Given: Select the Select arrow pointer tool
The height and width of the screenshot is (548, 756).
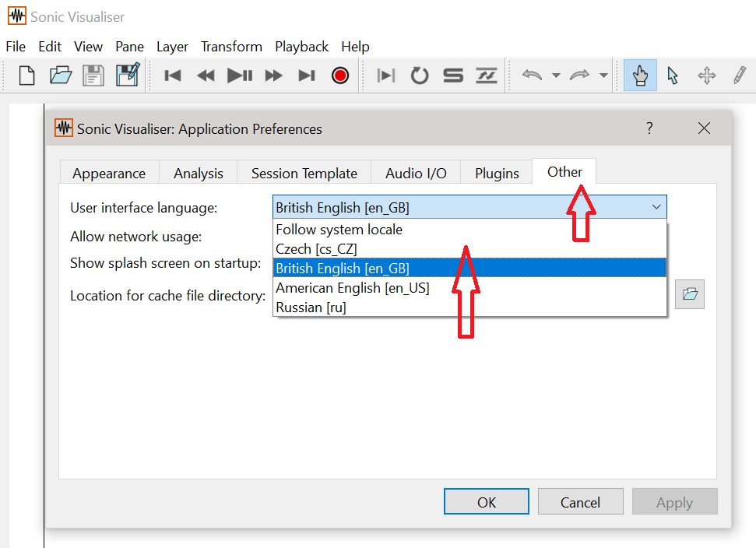Looking at the screenshot, I should click(x=673, y=76).
